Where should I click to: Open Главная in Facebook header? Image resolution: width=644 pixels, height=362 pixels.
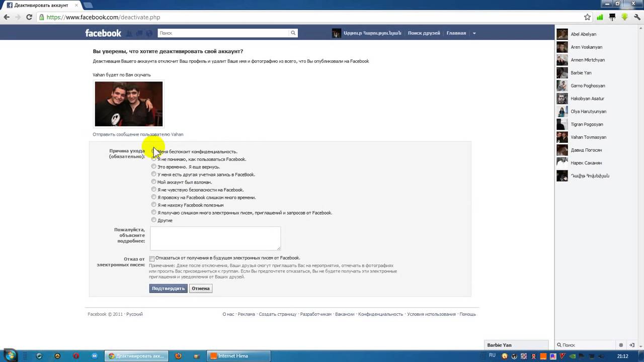(456, 33)
